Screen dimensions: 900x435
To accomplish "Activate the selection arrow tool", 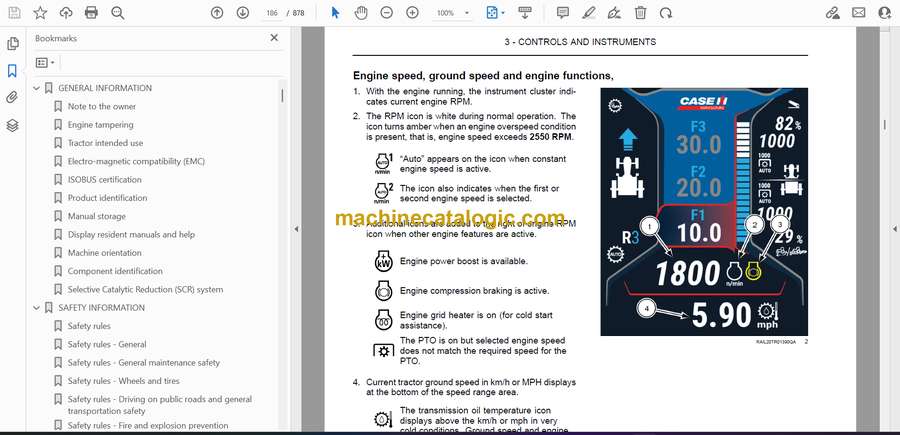I will coord(336,13).
